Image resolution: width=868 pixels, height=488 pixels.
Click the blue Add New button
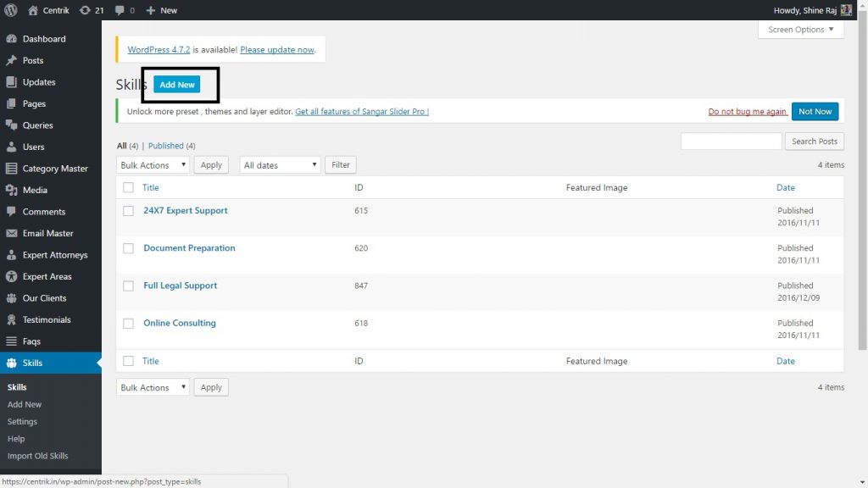click(x=177, y=85)
